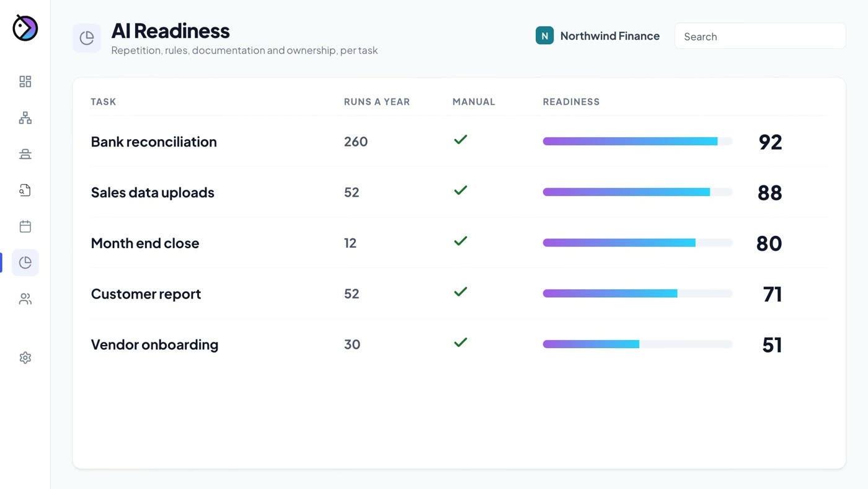Open the dashboard grid icon in sidebar
Image resolution: width=868 pixels, height=489 pixels.
[25, 82]
